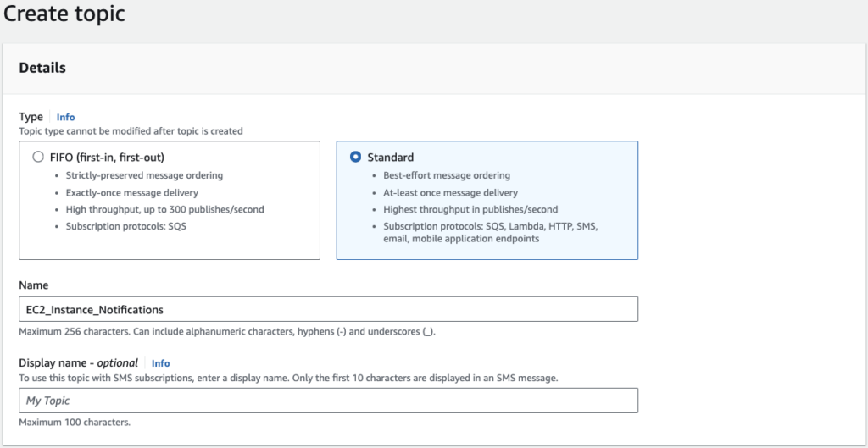The height and width of the screenshot is (448, 868).
Task: Click the 'Display name - optional' label
Action: click(x=78, y=363)
